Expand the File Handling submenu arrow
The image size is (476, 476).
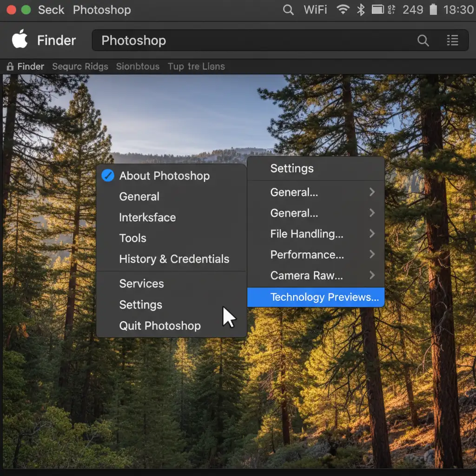pos(372,234)
